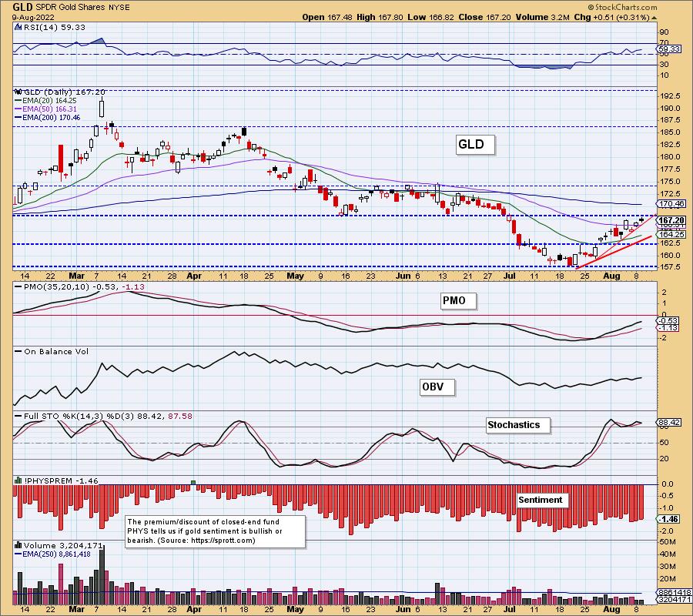Click the 'Jul' label on middle date axis
Viewport: 693px width, 616px height.
pyautogui.click(x=510, y=276)
